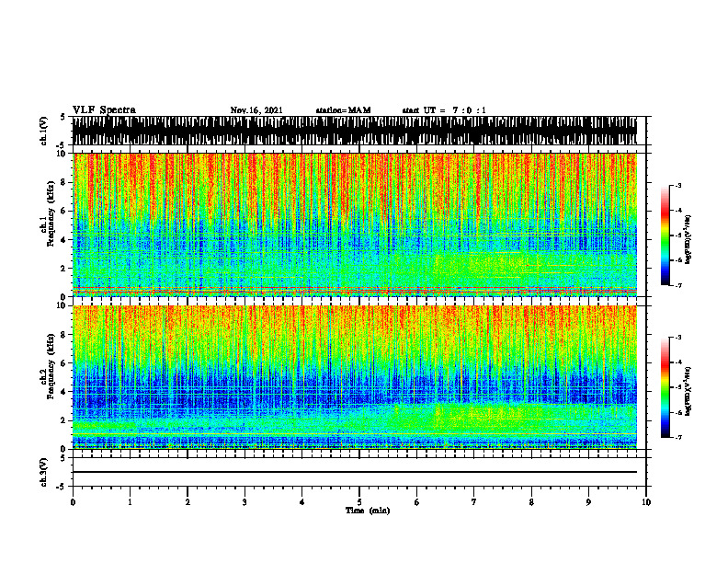Click the "6" kHz tick of ch.2 spectrogram
728x563 pixels.
pos(64,363)
